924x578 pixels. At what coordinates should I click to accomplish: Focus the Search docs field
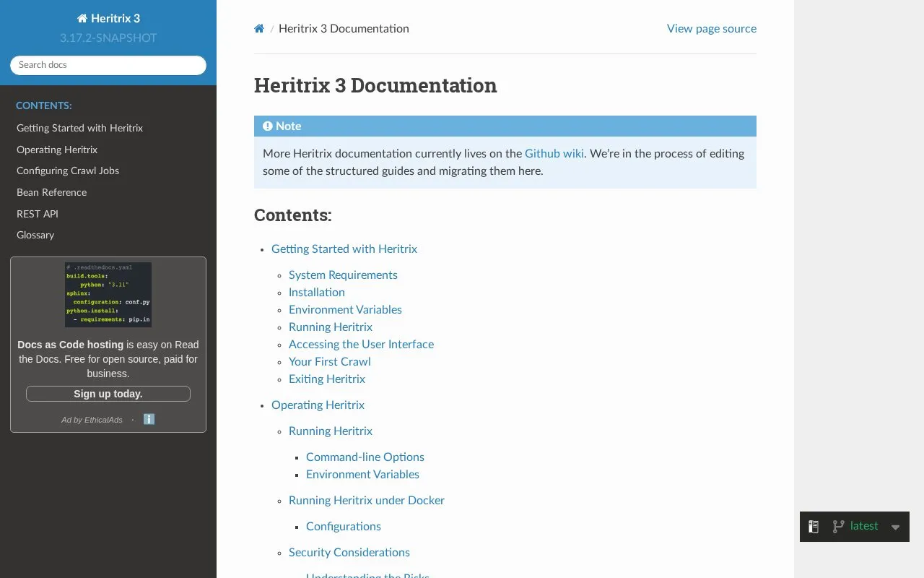coord(108,65)
